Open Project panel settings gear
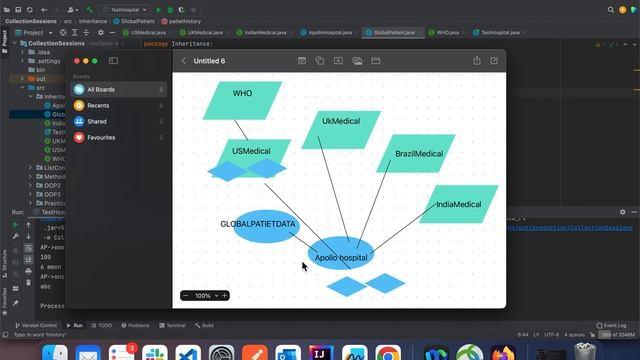This screenshot has width=640, height=360. [x=100, y=32]
